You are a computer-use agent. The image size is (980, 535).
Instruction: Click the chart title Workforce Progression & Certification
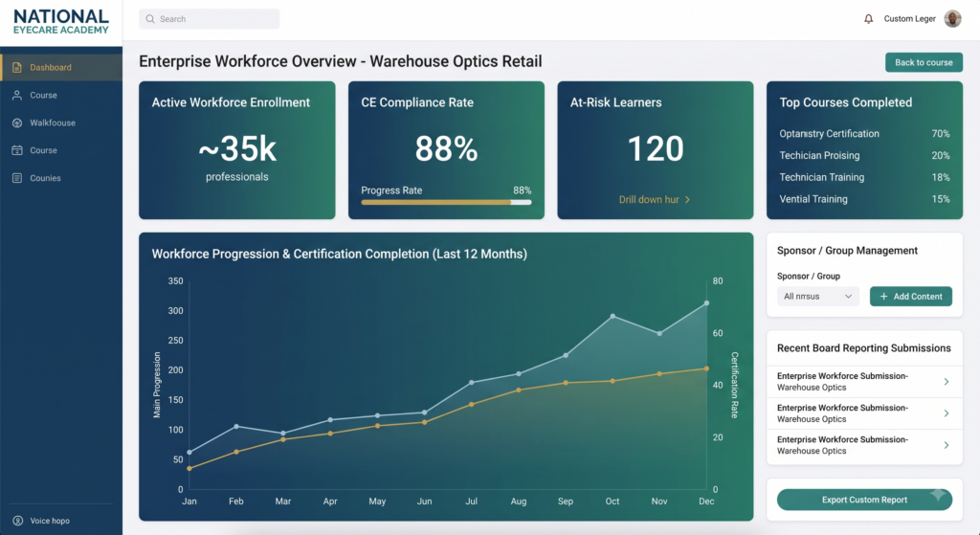coord(340,254)
